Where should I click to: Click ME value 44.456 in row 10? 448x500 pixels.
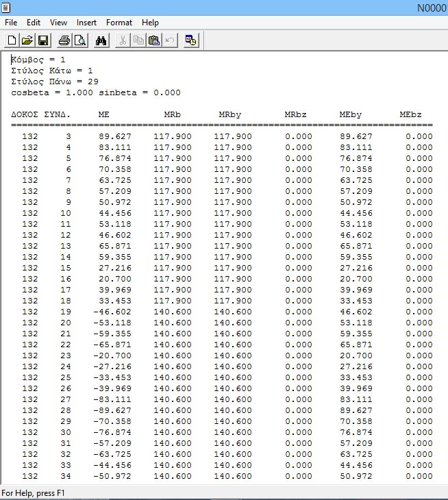(115, 213)
